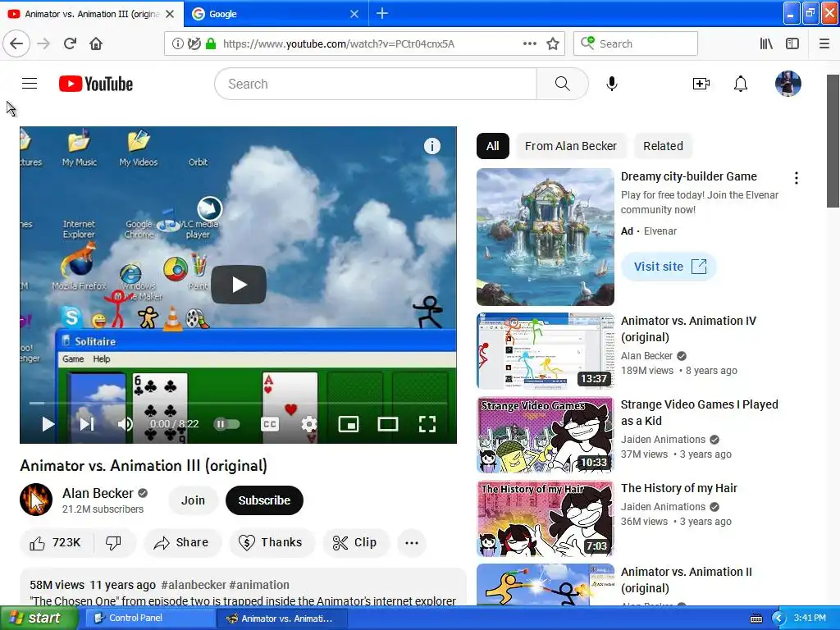The image size is (840, 630).
Task: Focus the Firefox search box
Action: 636,43
